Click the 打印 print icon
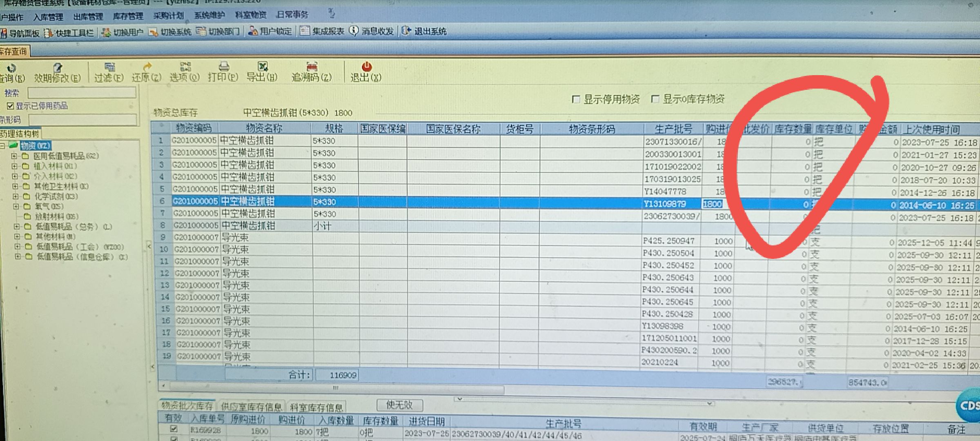This screenshot has height=441, width=980. coord(223,67)
